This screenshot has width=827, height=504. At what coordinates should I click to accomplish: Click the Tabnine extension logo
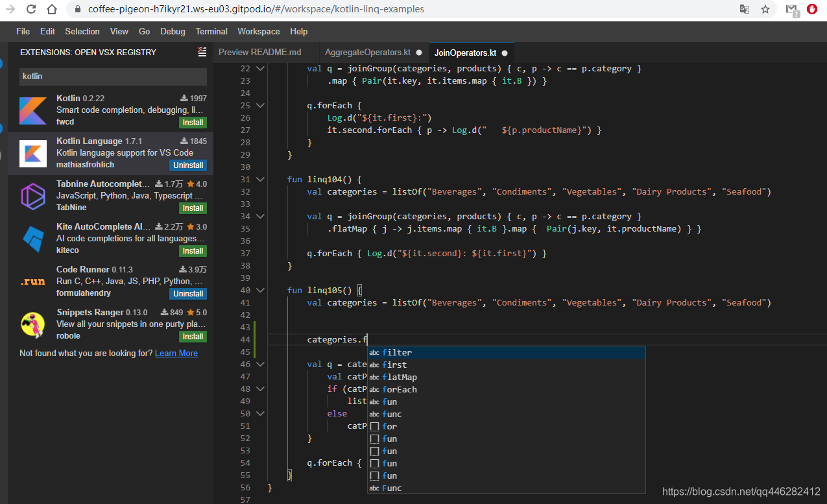point(32,196)
